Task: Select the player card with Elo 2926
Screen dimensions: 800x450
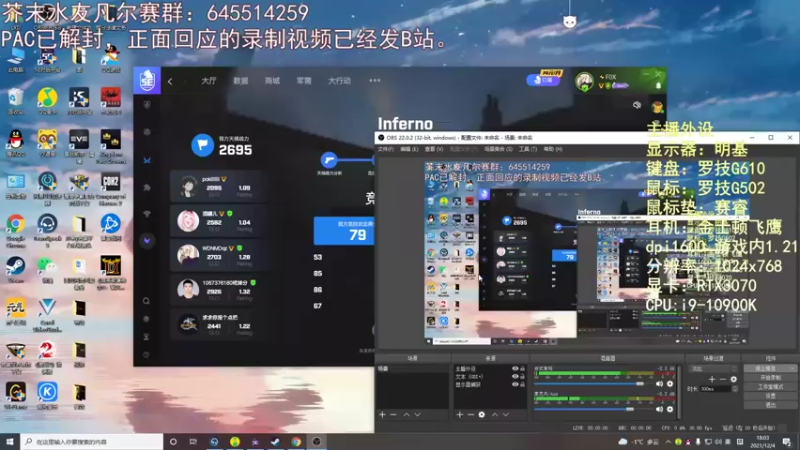Action: pyautogui.click(x=218, y=289)
